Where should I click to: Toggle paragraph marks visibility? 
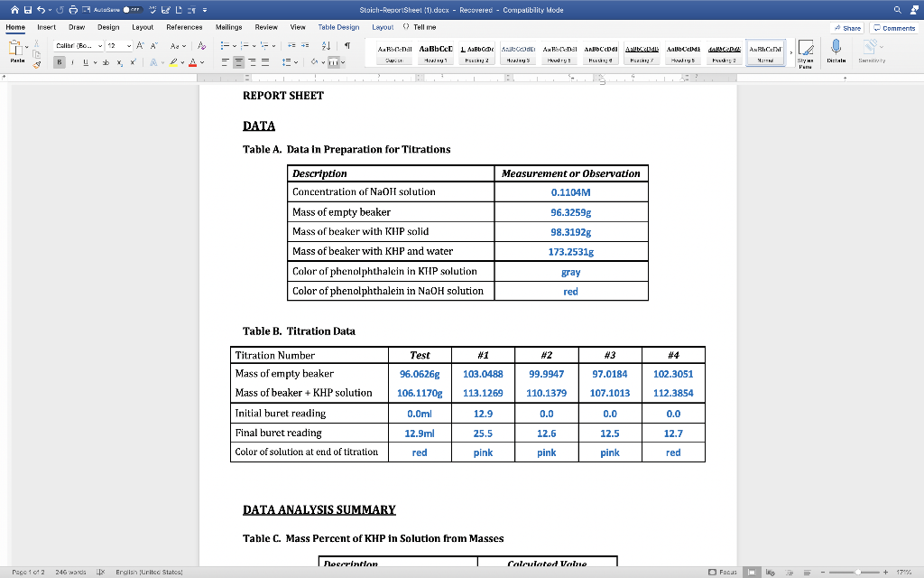click(347, 45)
